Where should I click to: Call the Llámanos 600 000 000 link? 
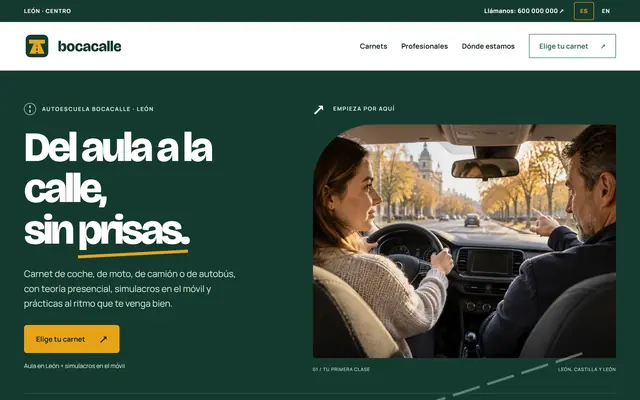pos(524,11)
